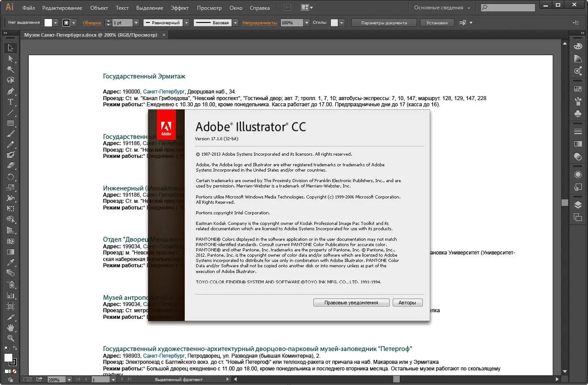Open the Artboards panel icon
This screenshot has height=385, width=588.
click(578, 217)
